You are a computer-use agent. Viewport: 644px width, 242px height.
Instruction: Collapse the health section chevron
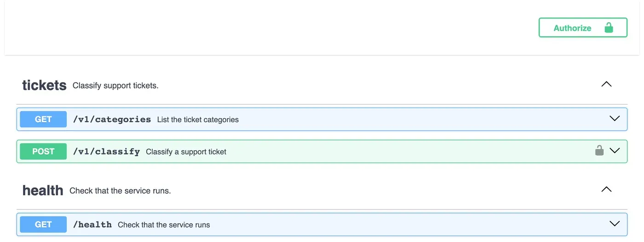click(606, 189)
